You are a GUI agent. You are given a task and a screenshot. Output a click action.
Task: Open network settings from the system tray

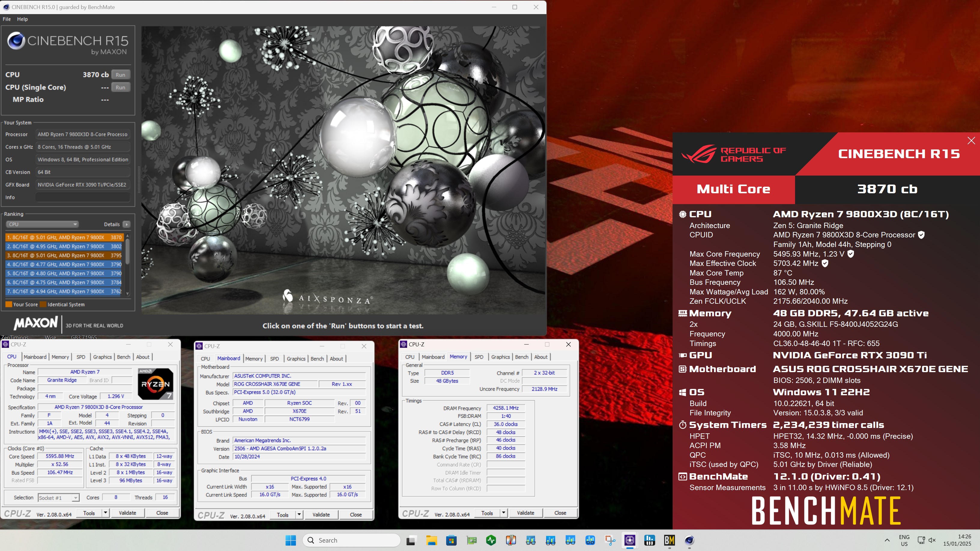(921, 540)
